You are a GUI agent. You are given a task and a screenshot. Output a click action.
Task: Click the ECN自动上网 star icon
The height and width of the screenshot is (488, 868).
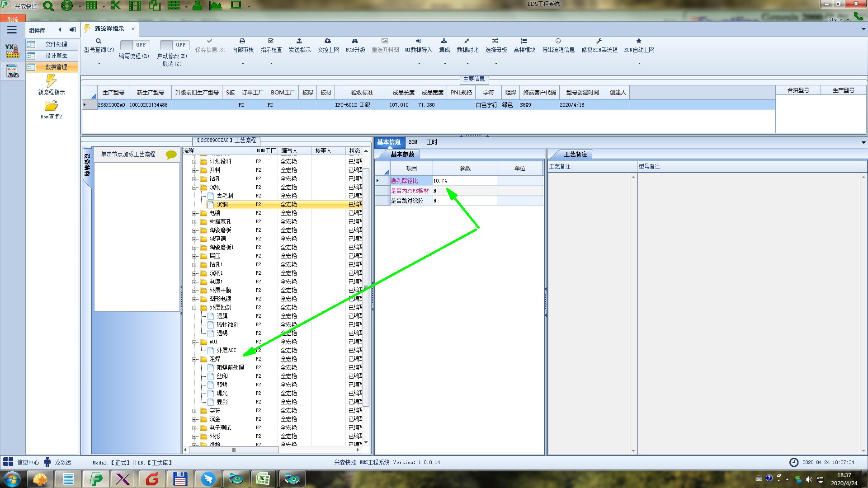coord(639,41)
